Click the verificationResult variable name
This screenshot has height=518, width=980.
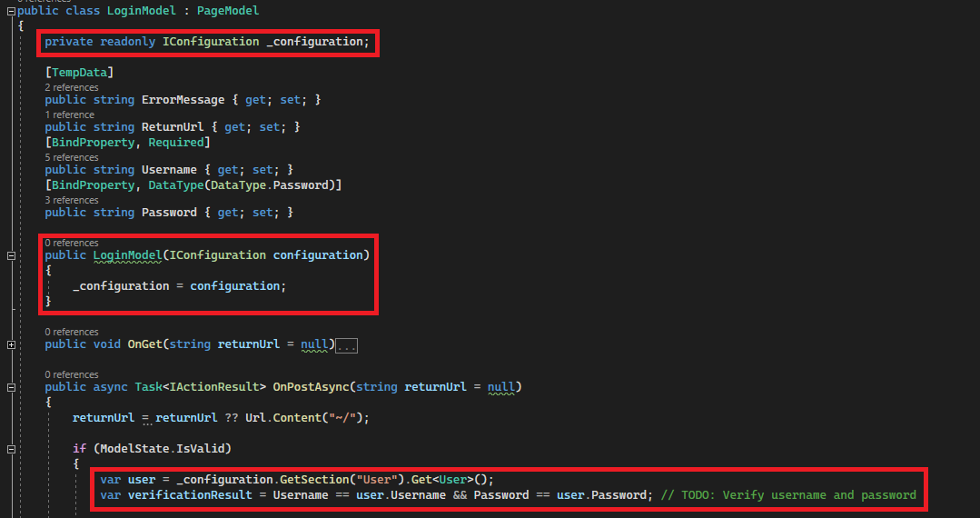point(184,495)
